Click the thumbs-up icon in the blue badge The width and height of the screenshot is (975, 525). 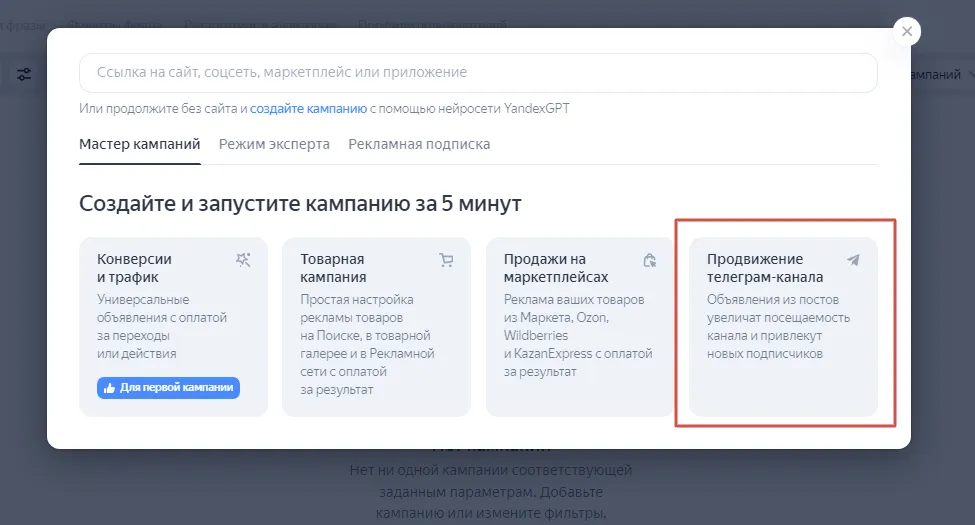coord(109,388)
